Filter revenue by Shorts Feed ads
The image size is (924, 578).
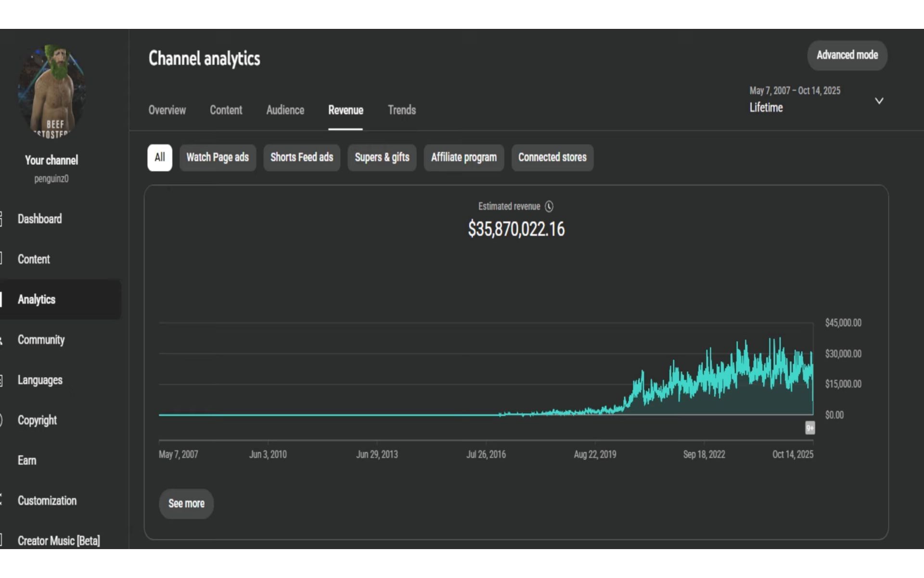click(302, 158)
